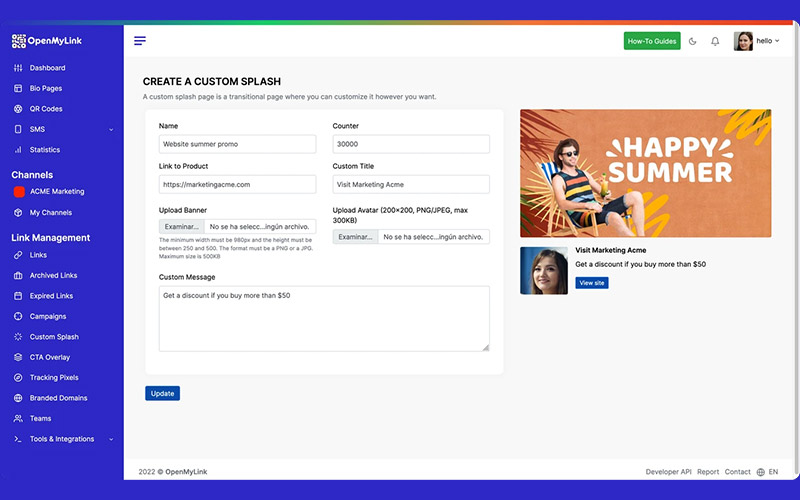This screenshot has width=800, height=500.
Task: Click the My Channels cube icon
Action: click(x=18, y=213)
